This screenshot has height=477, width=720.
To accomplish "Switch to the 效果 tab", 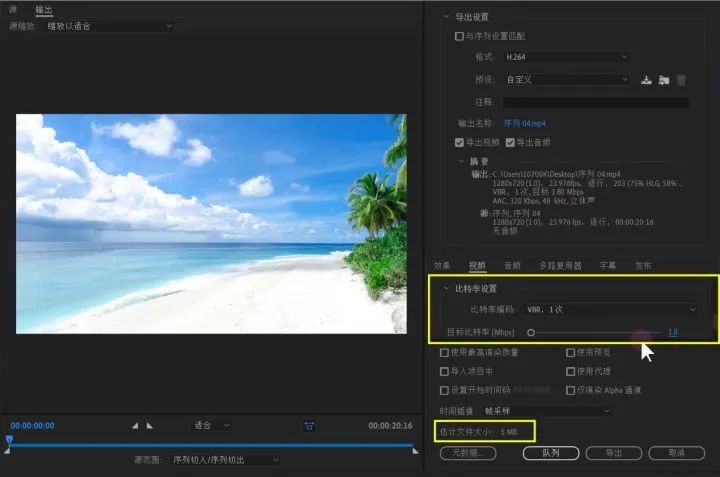I will [442, 265].
